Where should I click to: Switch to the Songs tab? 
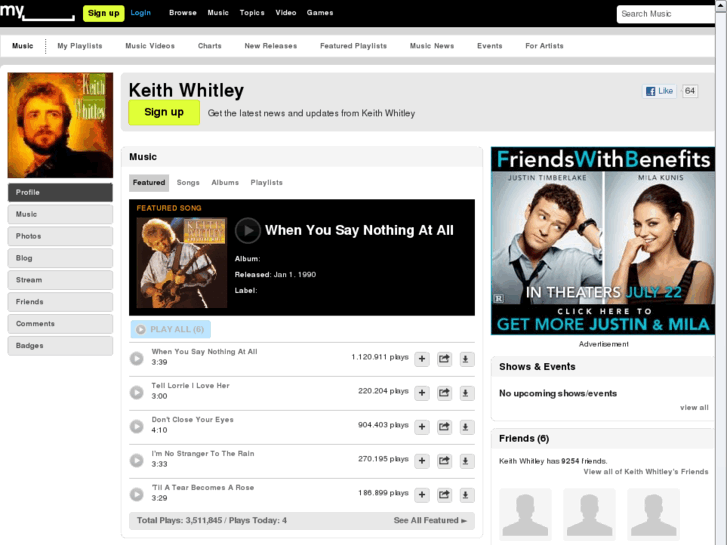click(x=188, y=183)
